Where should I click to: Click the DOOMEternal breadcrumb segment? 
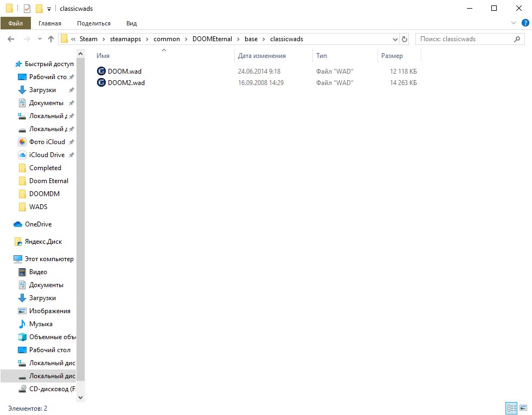(212, 39)
